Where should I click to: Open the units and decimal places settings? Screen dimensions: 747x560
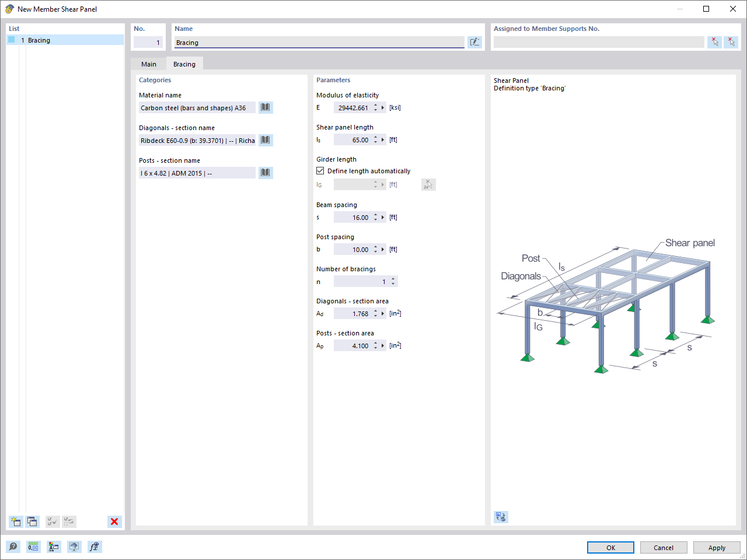pyautogui.click(x=33, y=547)
